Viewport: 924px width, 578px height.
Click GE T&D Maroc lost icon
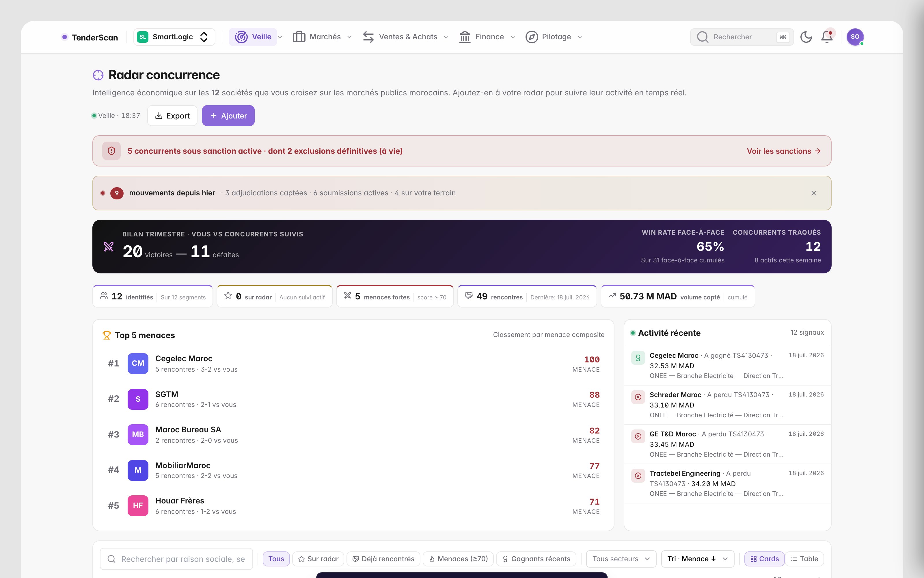638,437
